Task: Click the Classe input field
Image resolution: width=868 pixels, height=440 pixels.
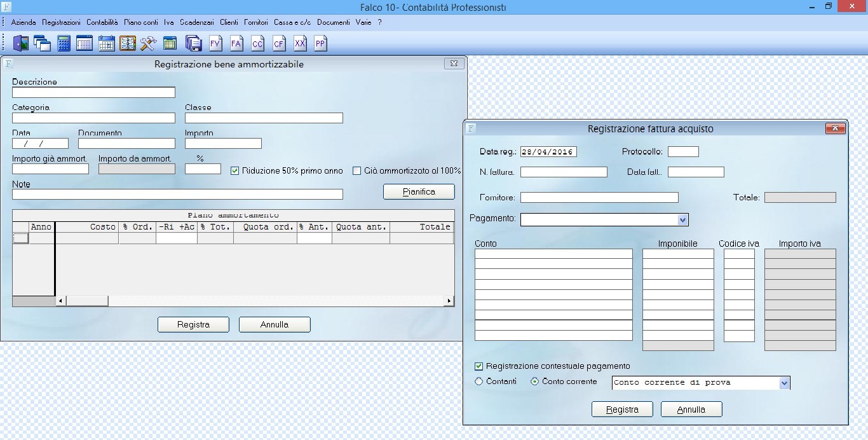Action: 264,118
